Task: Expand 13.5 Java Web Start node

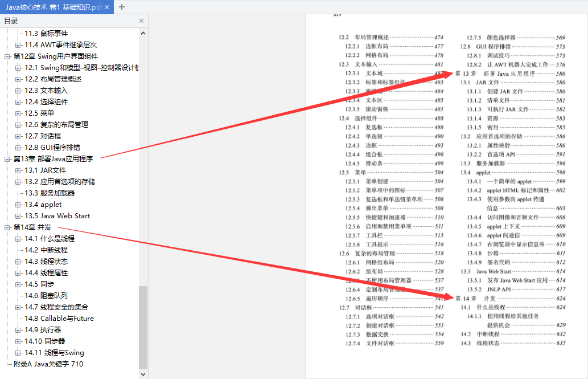Action: pyautogui.click(x=18, y=216)
